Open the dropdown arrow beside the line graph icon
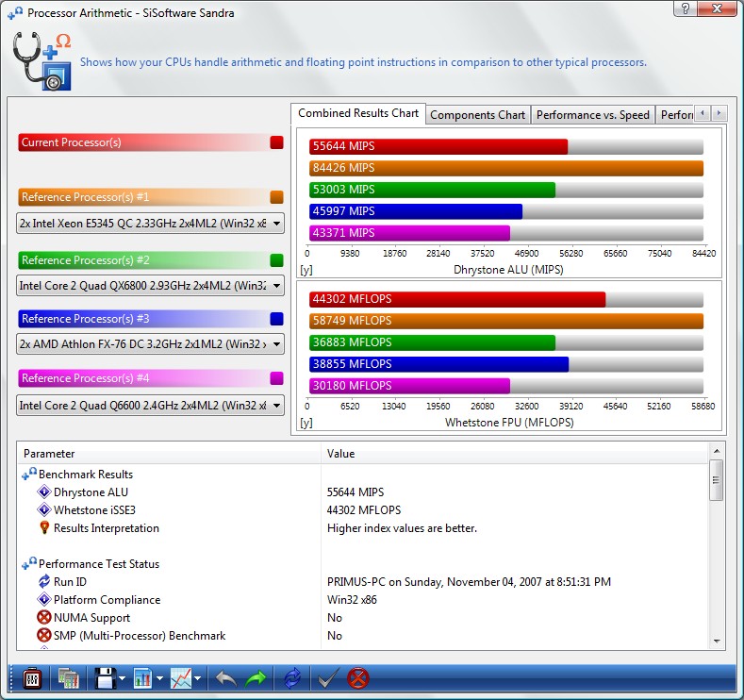This screenshot has height=700, width=744. point(197,678)
